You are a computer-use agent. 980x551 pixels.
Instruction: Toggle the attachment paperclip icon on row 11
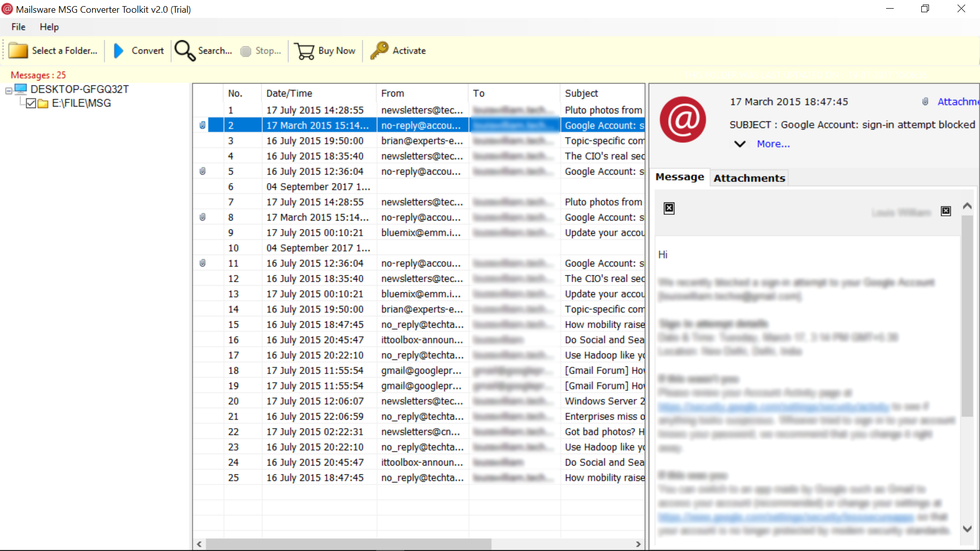click(203, 262)
